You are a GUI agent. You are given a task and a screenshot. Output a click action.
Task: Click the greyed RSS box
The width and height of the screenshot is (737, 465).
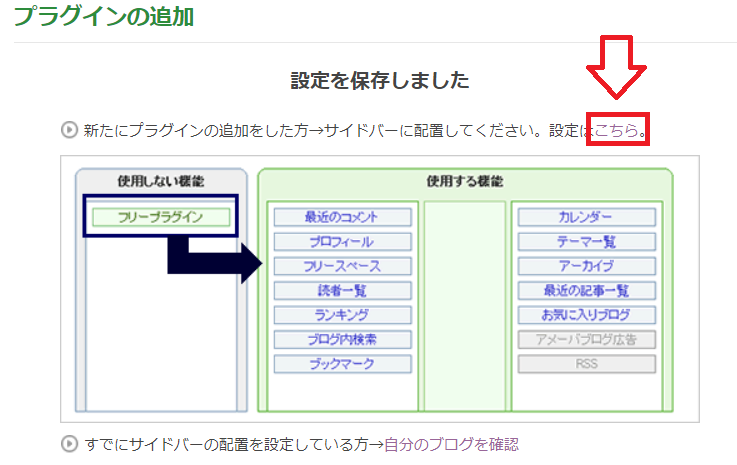587,364
